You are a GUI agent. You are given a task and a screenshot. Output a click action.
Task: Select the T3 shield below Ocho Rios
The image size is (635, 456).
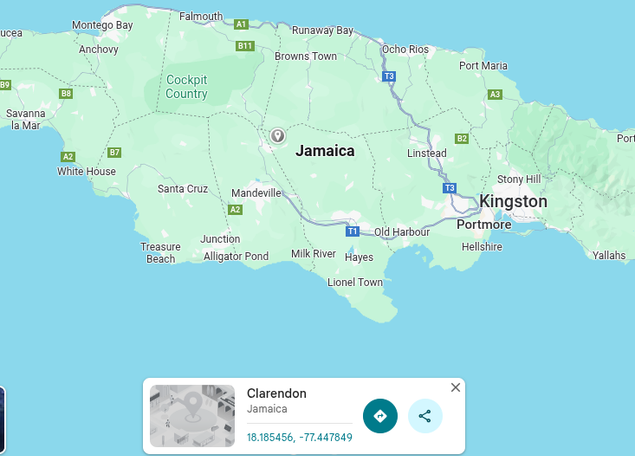pos(389,76)
